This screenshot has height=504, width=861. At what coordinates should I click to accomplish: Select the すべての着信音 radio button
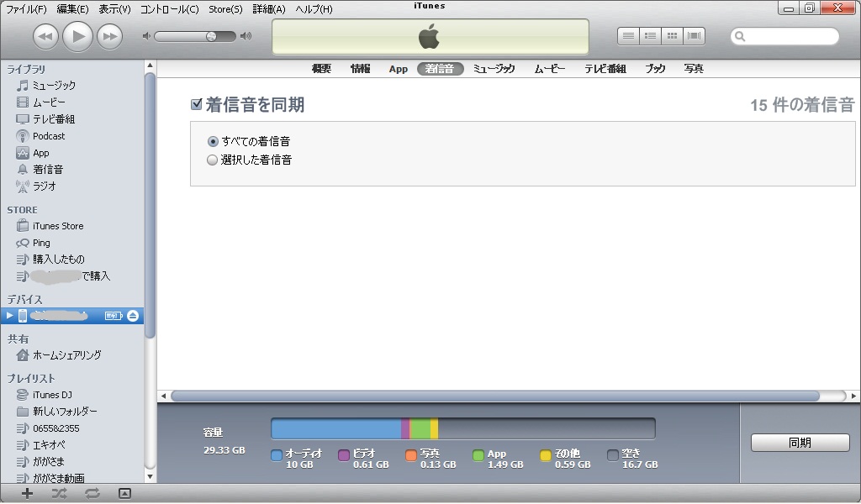[x=213, y=141]
